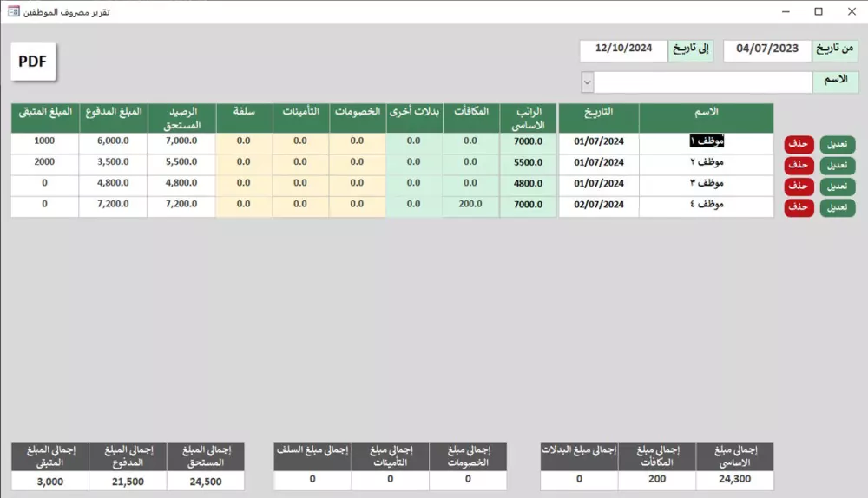Click تعديل (edit) for موظف ٣
The image size is (868, 498).
click(x=837, y=187)
